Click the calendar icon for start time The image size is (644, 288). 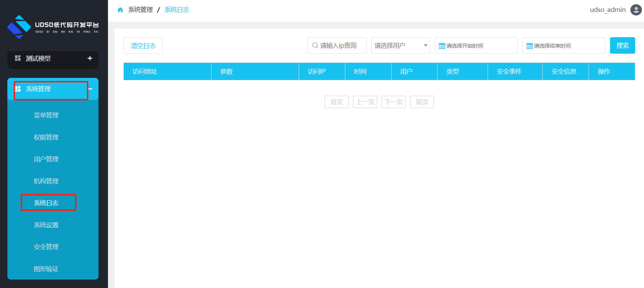tap(442, 46)
